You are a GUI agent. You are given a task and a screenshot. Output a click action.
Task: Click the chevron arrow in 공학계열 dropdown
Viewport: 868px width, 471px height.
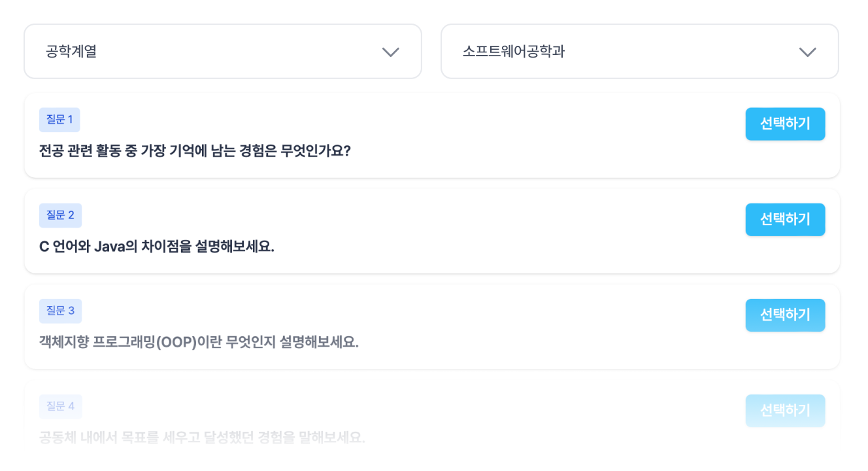coord(390,52)
